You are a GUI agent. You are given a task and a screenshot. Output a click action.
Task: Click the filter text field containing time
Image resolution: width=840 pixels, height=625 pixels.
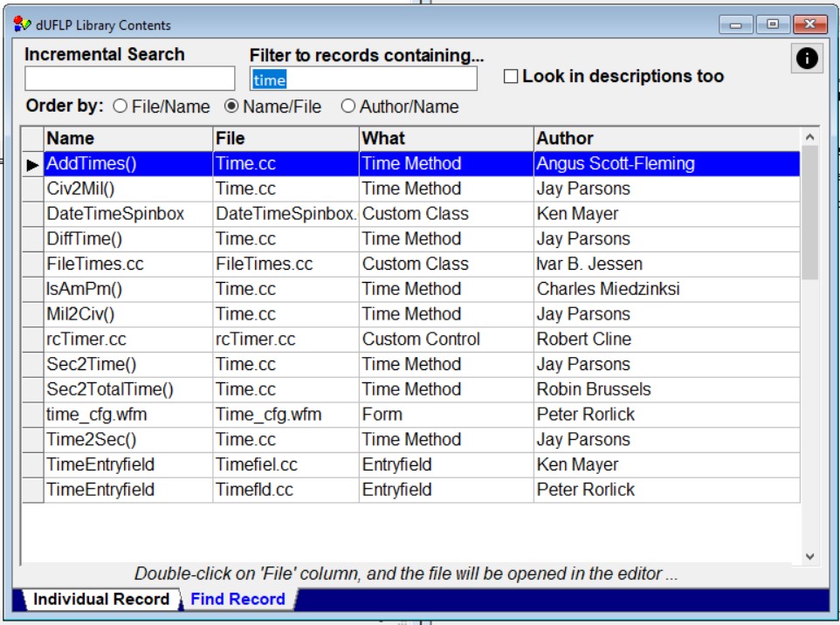point(363,79)
